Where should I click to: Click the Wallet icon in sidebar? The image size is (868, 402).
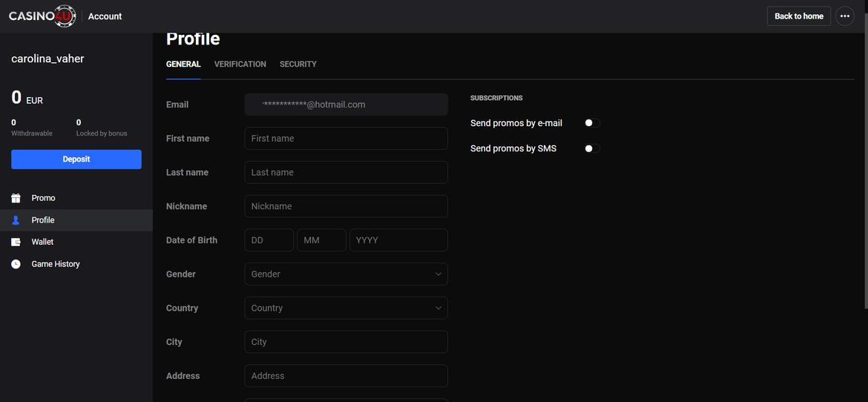[16, 242]
